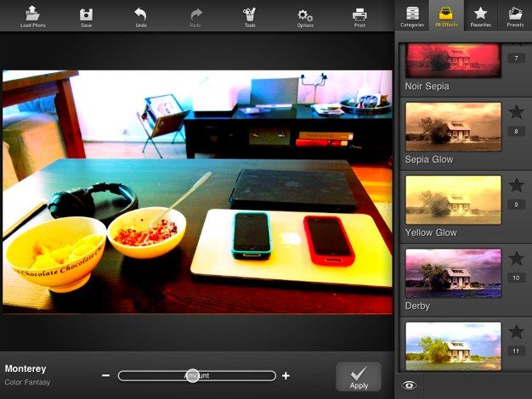Open the Presets tab
This screenshot has width=532, height=399.
515,16
